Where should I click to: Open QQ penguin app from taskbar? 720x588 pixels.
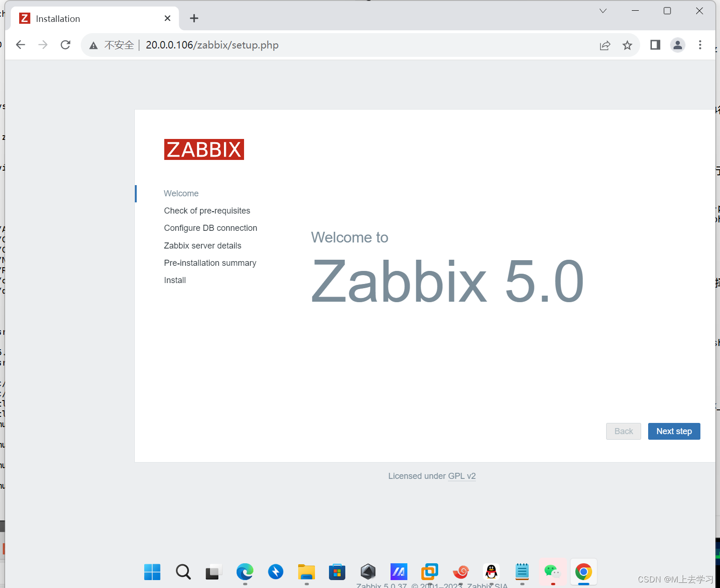[x=491, y=572]
